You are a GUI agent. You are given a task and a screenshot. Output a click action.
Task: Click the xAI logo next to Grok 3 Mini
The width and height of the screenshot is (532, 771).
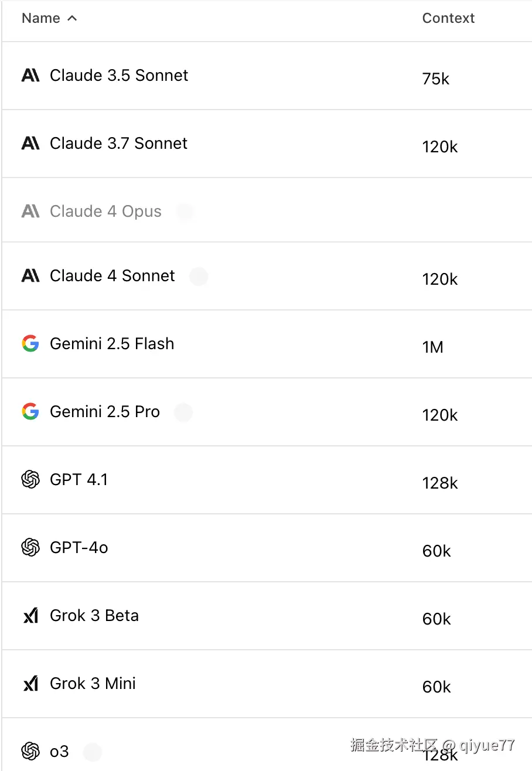coord(30,684)
